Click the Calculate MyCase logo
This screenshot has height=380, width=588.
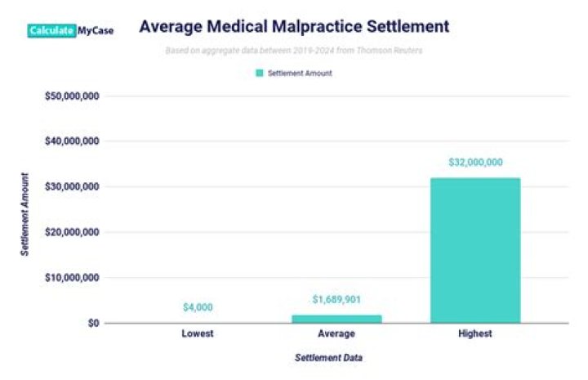pyautogui.click(x=70, y=30)
